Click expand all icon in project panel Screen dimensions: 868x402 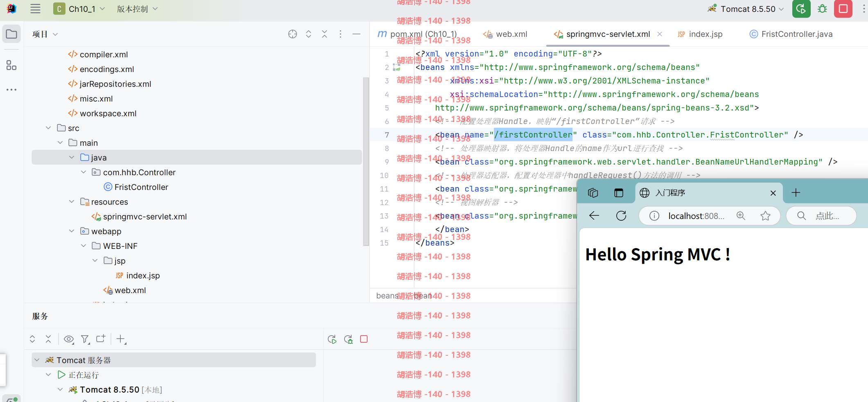(309, 34)
